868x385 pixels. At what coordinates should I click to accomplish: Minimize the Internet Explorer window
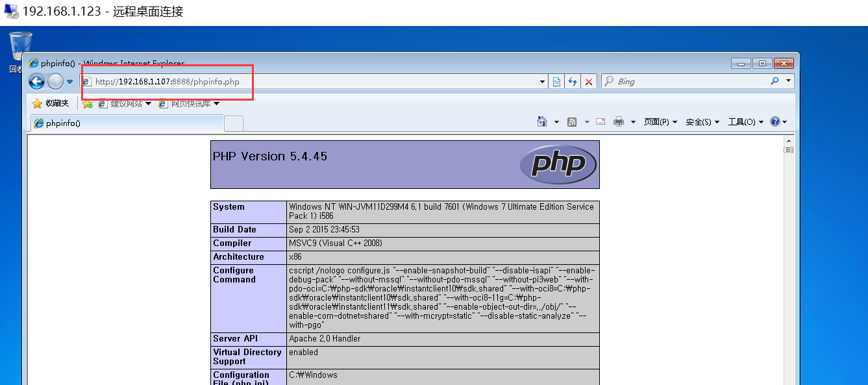point(741,63)
